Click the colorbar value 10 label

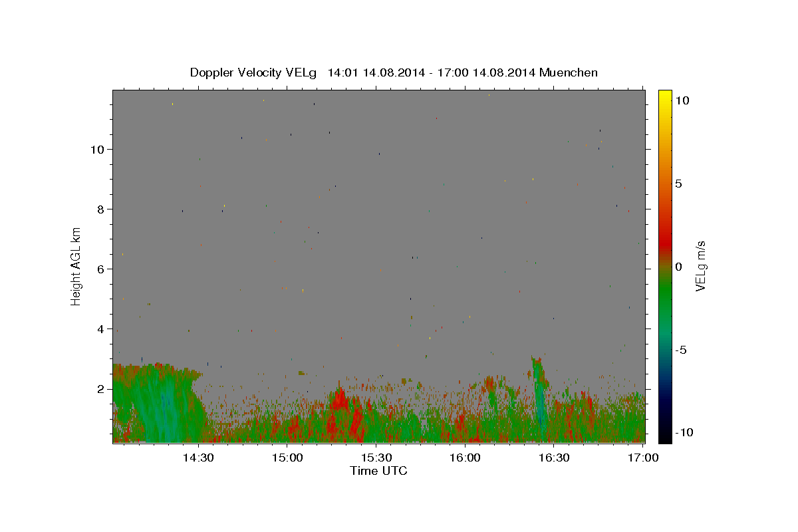coord(682,100)
